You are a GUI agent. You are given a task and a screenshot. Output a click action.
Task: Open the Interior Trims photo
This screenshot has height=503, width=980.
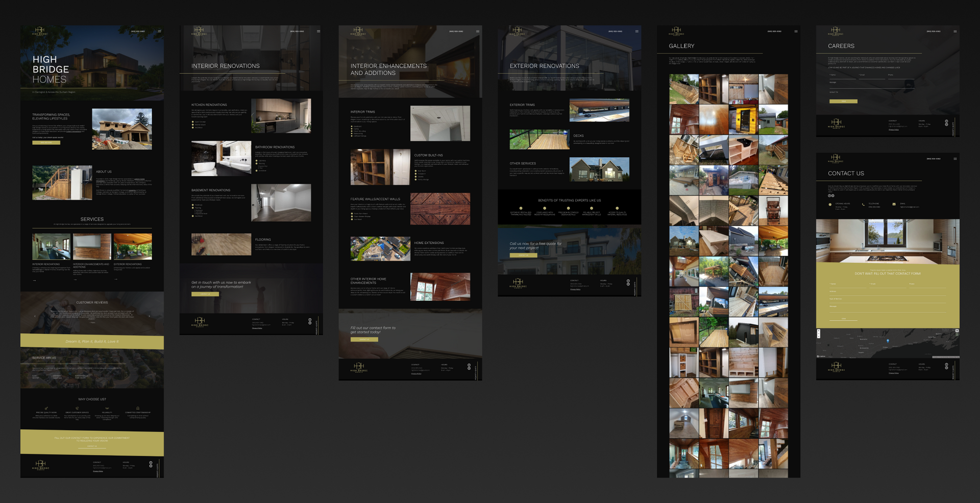tap(440, 124)
